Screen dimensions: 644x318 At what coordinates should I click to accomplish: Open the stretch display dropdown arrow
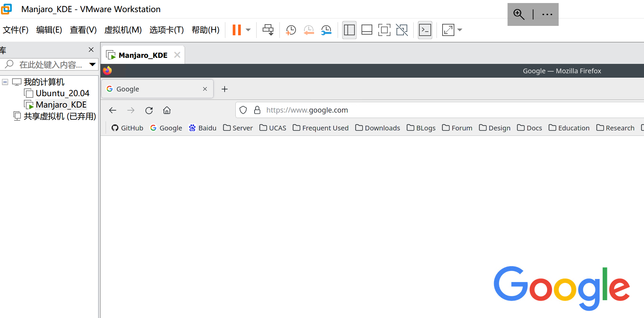pos(460,30)
